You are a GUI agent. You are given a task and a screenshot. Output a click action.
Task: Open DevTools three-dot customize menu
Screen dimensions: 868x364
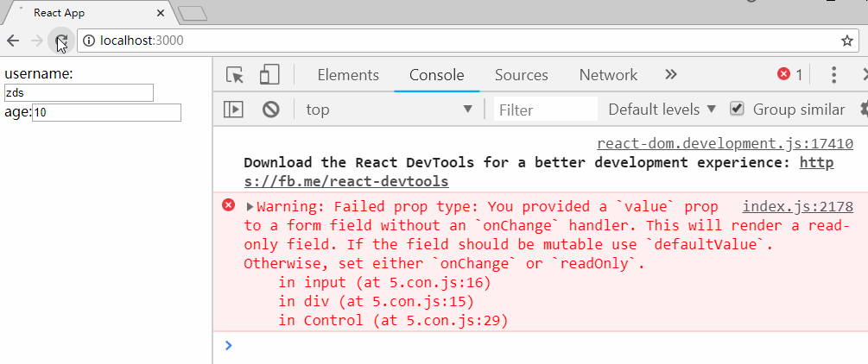(x=833, y=75)
